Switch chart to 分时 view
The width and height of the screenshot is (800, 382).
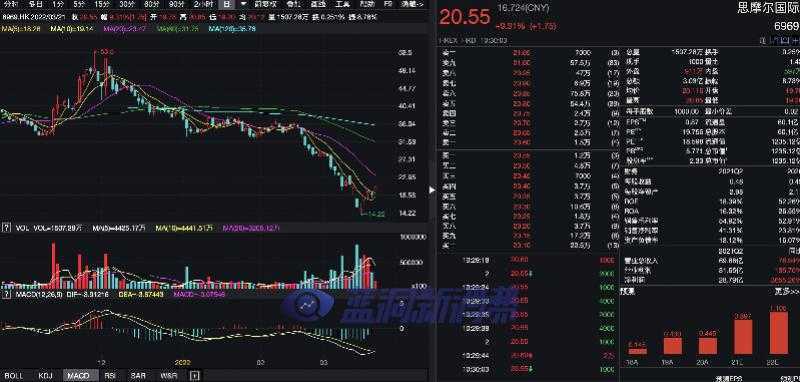point(11,4)
